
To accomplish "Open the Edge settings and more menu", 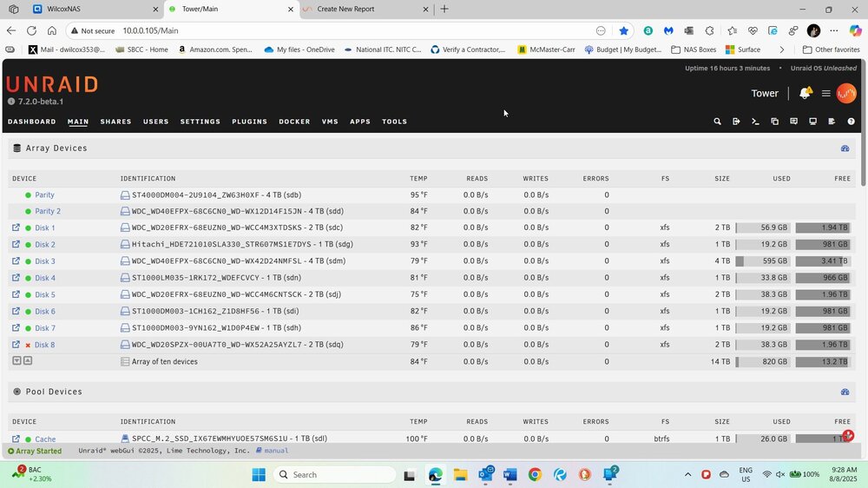I will (x=834, y=31).
